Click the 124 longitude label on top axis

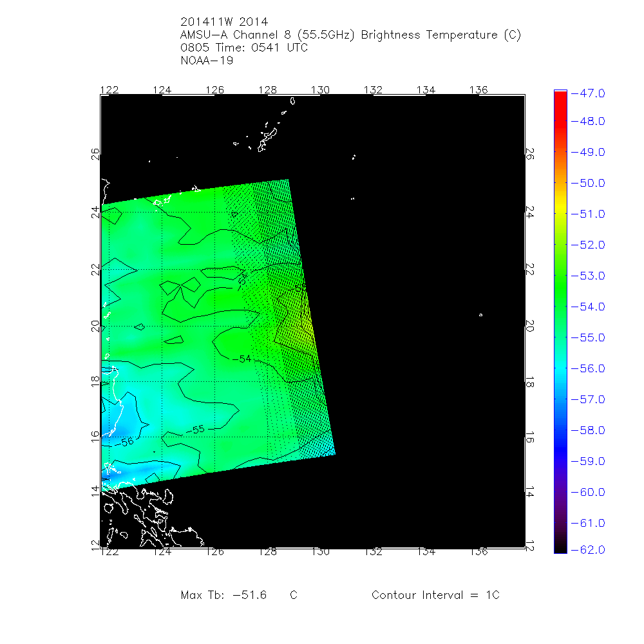(x=162, y=90)
